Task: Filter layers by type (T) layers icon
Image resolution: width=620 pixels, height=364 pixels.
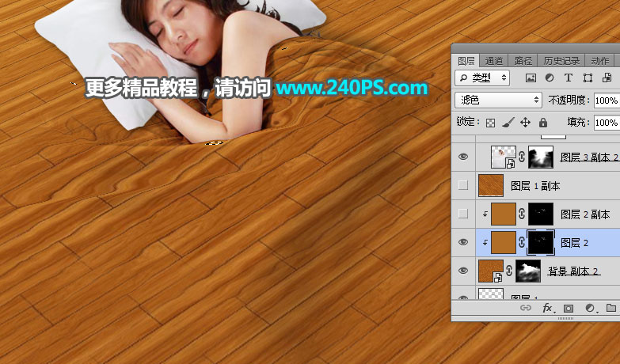Action: click(569, 78)
